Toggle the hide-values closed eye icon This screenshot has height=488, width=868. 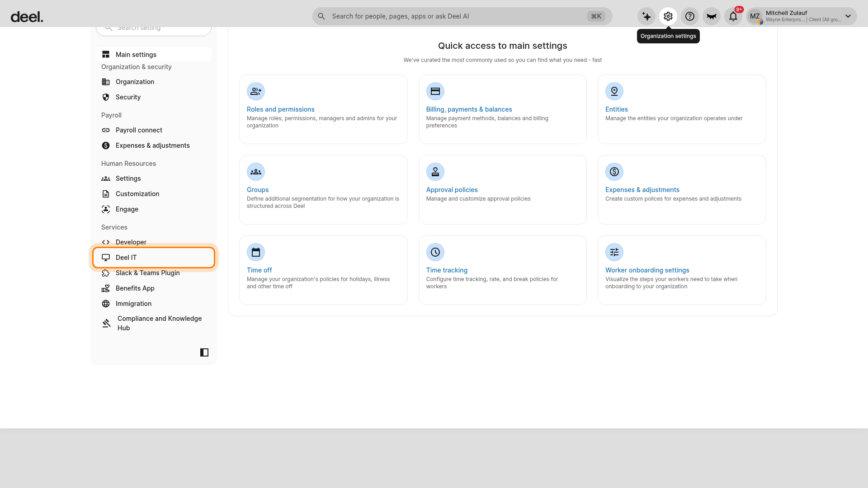[x=712, y=16]
